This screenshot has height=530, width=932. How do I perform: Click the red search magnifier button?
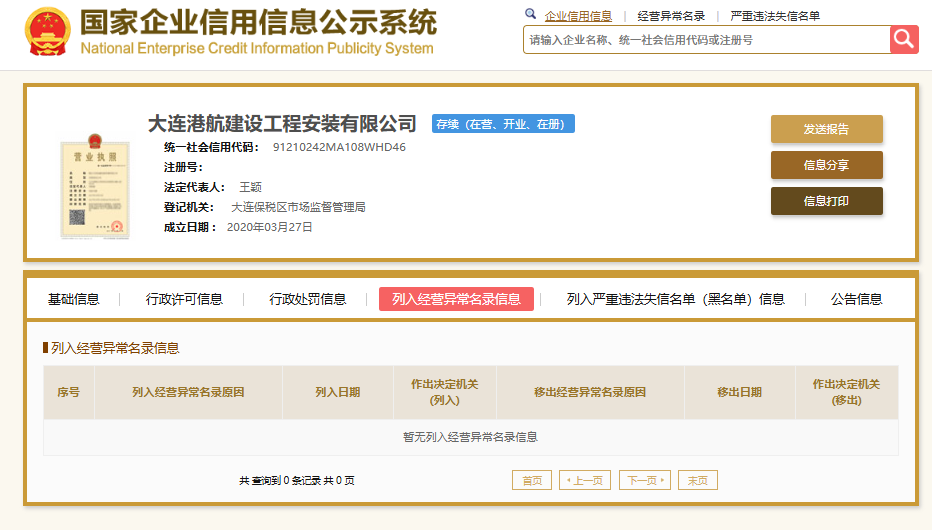(x=904, y=40)
